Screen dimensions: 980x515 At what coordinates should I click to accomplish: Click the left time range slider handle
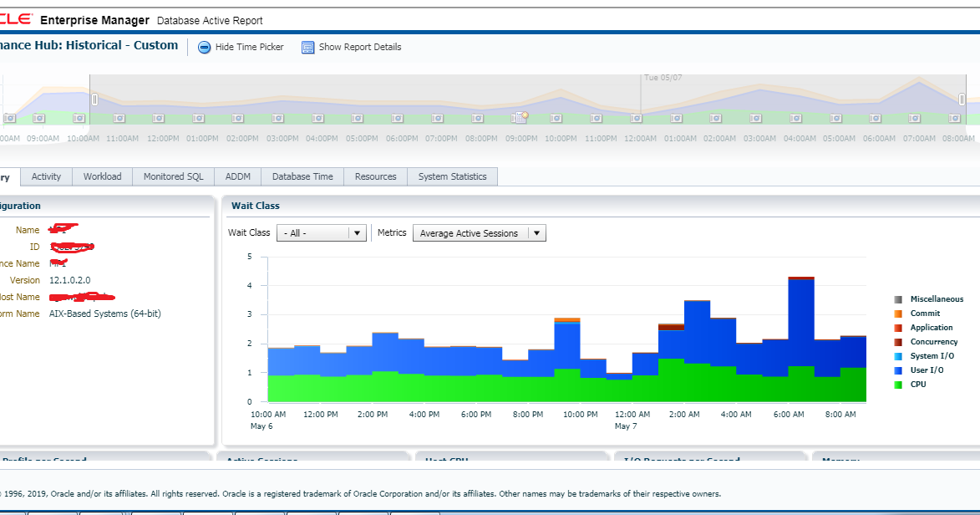click(94, 99)
